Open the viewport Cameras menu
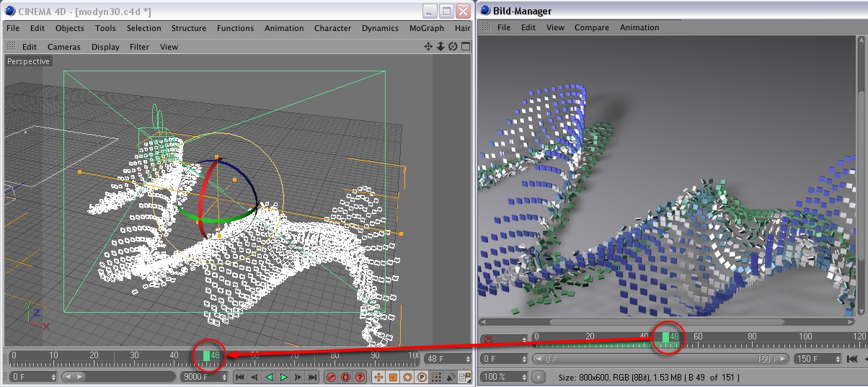The width and height of the screenshot is (868, 387). click(x=63, y=47)
